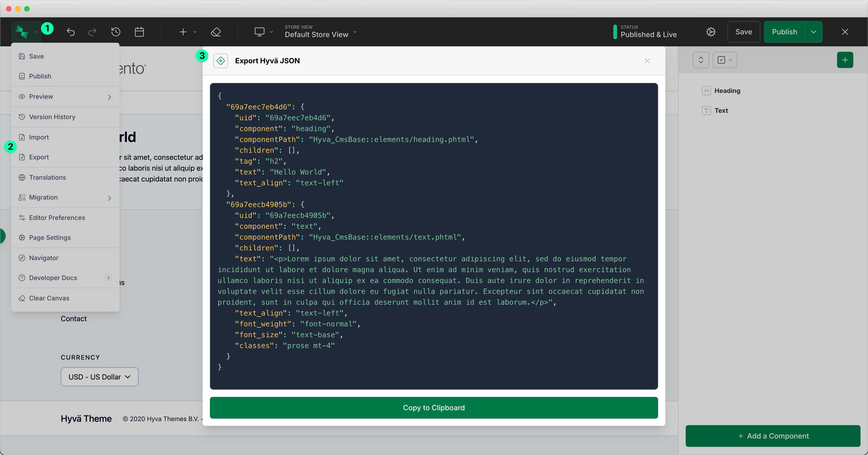Screen dimensions: 868x455
Task: Click inside the JSON code area
Action: click(x=434, y=236)
